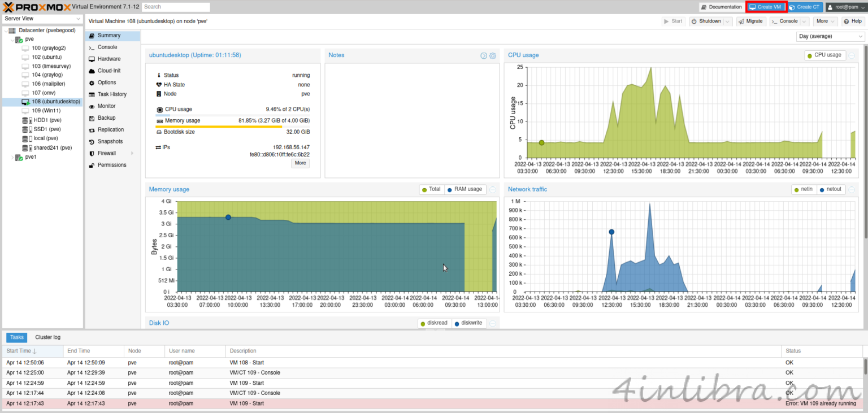Click the Search input field
The image size is (868, 413).
pos(175,7)
